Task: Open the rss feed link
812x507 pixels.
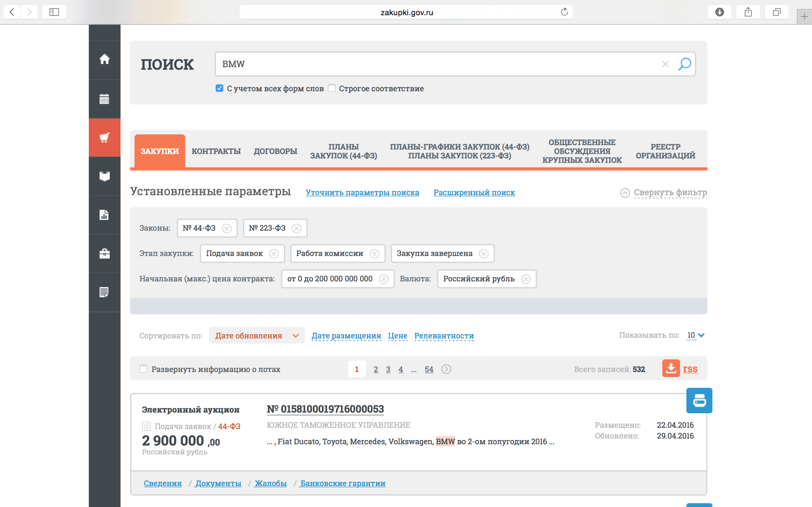Action: [x=690, y=369]
